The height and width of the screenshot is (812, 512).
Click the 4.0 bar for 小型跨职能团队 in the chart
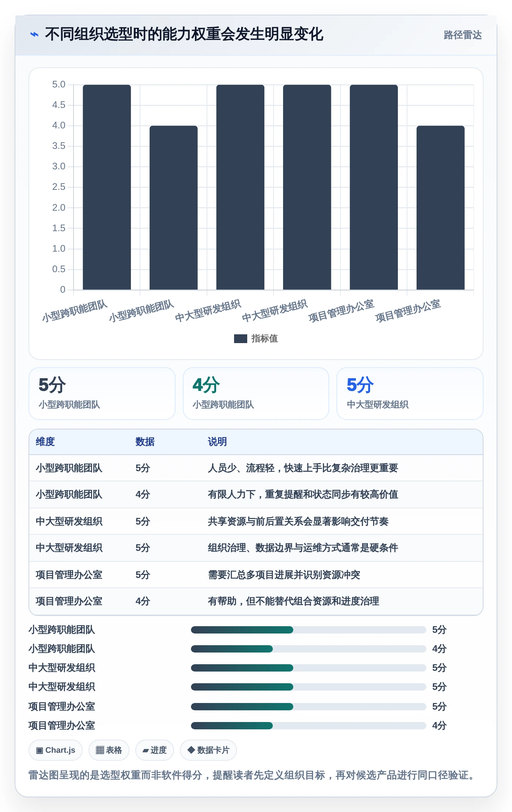(174, 208)
